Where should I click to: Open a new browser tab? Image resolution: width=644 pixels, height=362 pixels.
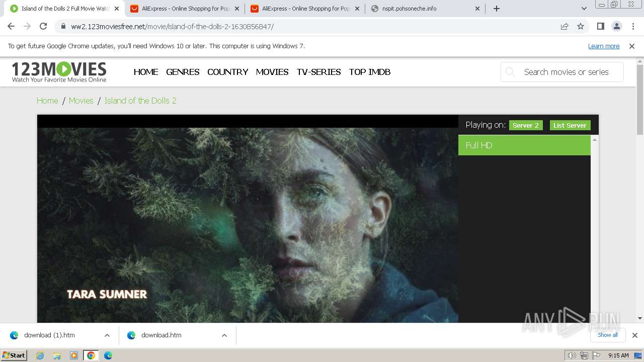[x=497, y=9]
